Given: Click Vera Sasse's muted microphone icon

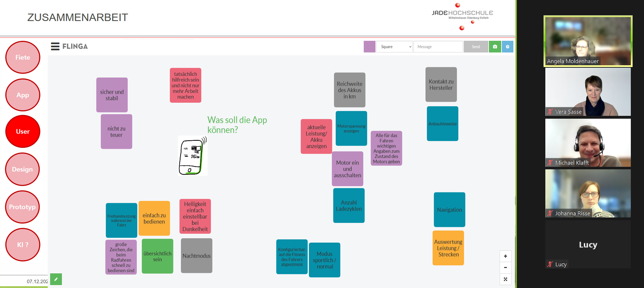Looking at the screenshot, I should (x=550, y=112).
